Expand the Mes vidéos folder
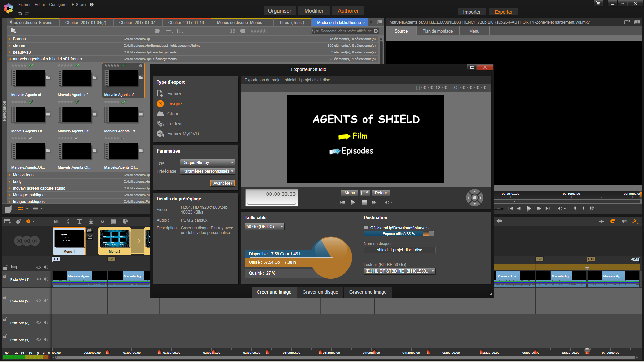 [x=10, y=175]
